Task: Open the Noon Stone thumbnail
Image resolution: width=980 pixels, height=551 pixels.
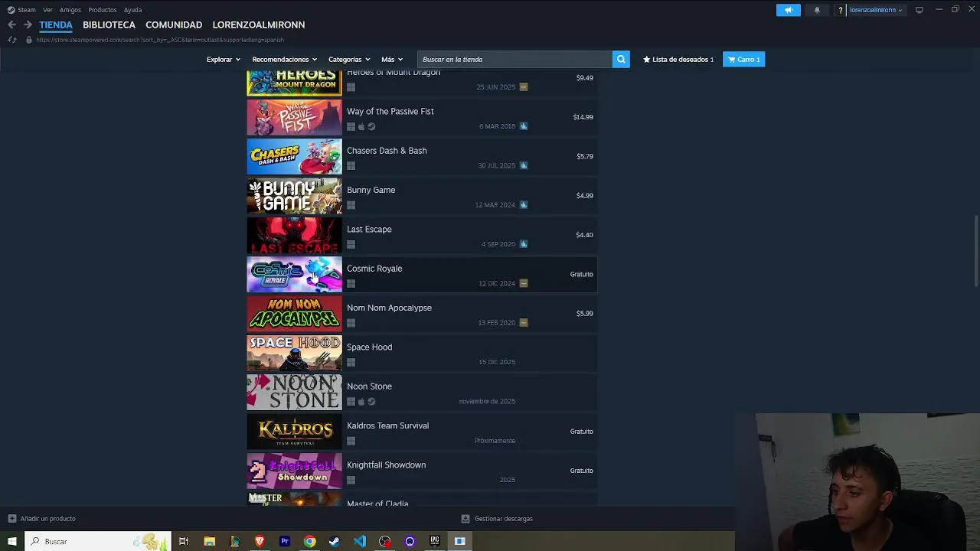Action: click(294, 393)
